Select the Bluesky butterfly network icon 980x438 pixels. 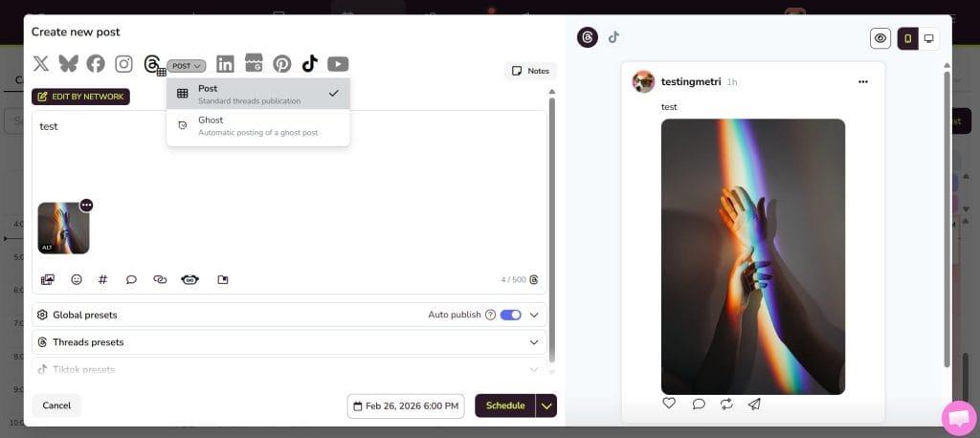(x=68, y=64)
